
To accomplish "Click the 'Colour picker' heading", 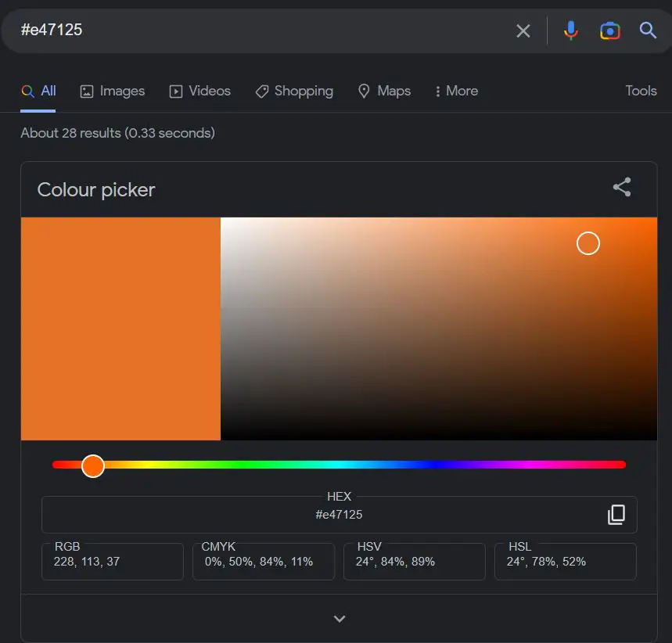I will 96,190.
